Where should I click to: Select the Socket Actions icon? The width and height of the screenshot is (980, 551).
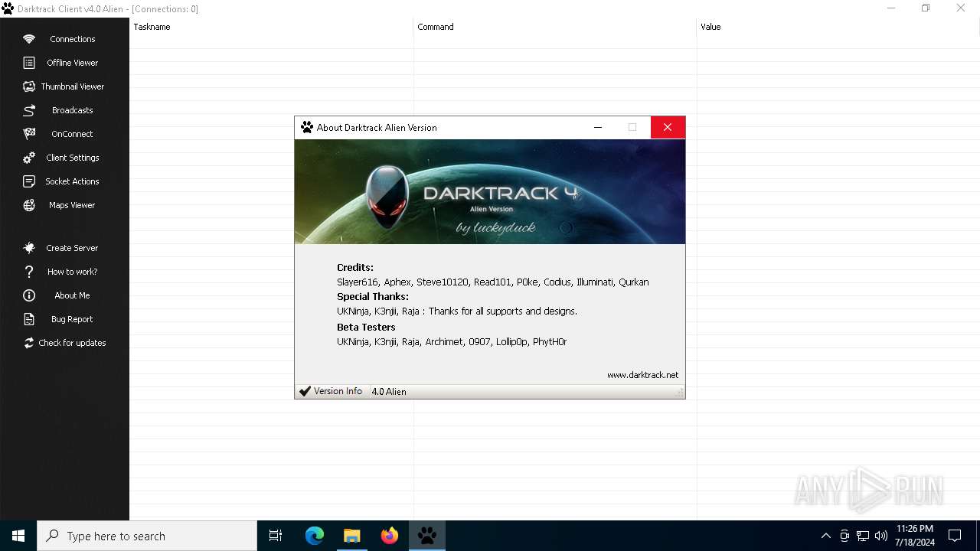[29, 181]
